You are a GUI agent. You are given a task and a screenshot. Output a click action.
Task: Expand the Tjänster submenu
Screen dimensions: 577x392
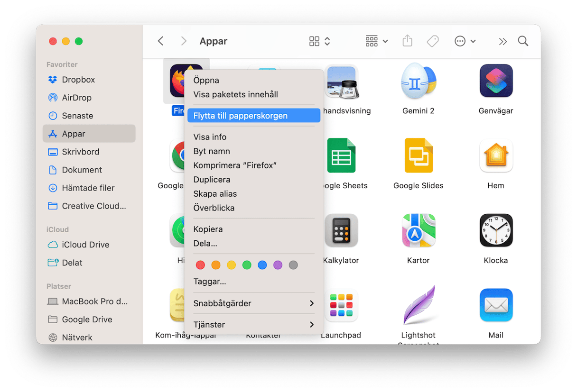[x=254, y=325]
